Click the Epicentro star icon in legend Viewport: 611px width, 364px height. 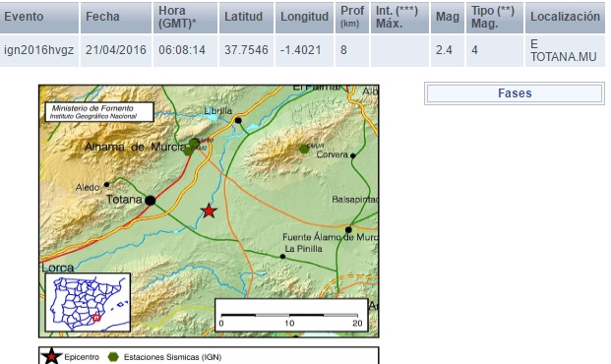point(52,356)
